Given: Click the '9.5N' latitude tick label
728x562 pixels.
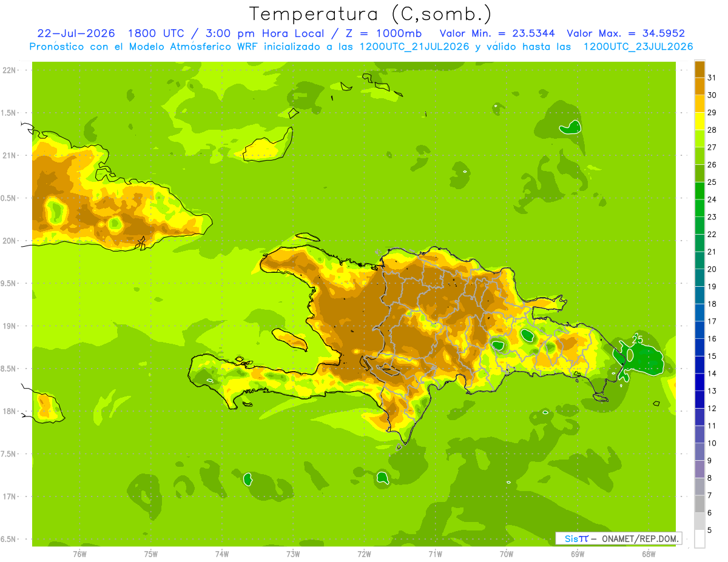Looking at the screenshot, I should (8, 284).
